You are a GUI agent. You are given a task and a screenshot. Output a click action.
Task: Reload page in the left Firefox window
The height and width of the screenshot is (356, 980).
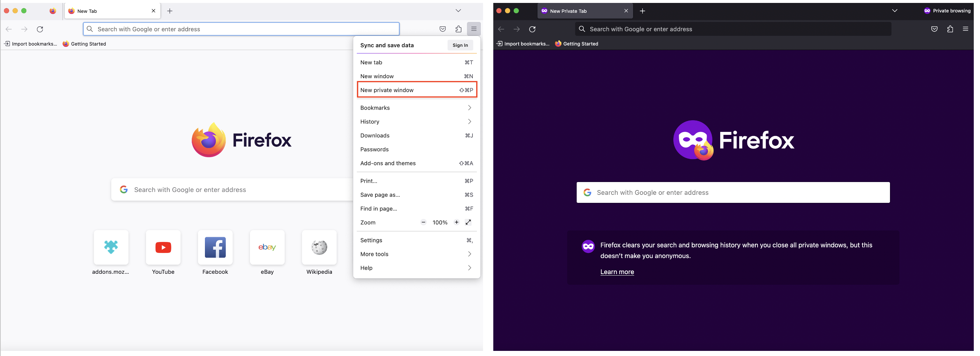point(40,29)
